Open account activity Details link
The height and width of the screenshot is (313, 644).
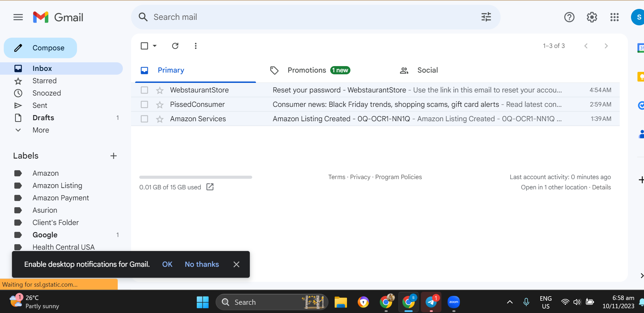coord(602,187)
